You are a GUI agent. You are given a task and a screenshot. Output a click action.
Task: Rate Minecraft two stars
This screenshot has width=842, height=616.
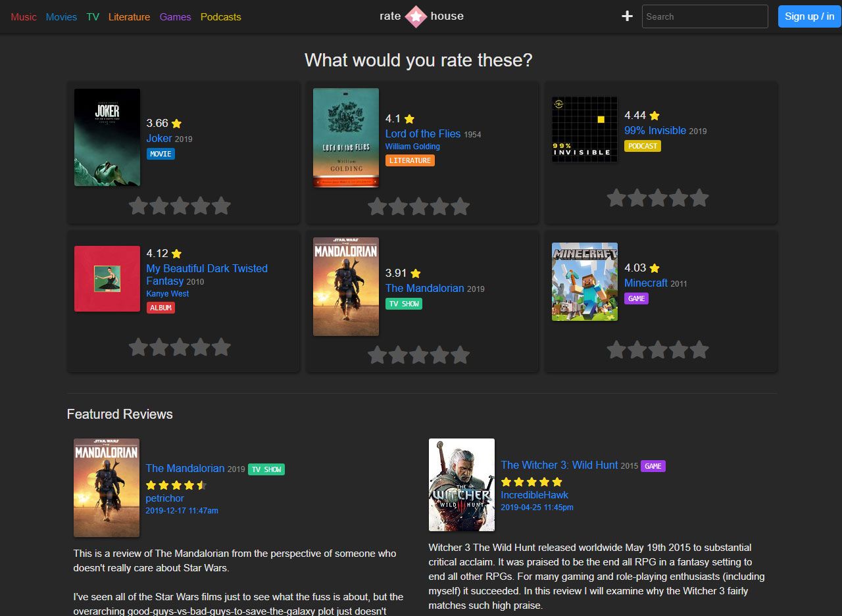(637, 350)
